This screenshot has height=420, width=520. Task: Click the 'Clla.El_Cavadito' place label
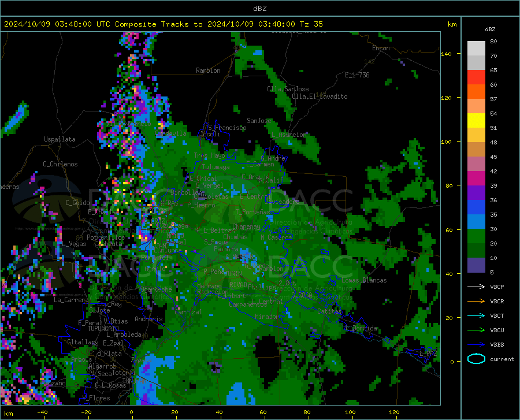(320, 96)
